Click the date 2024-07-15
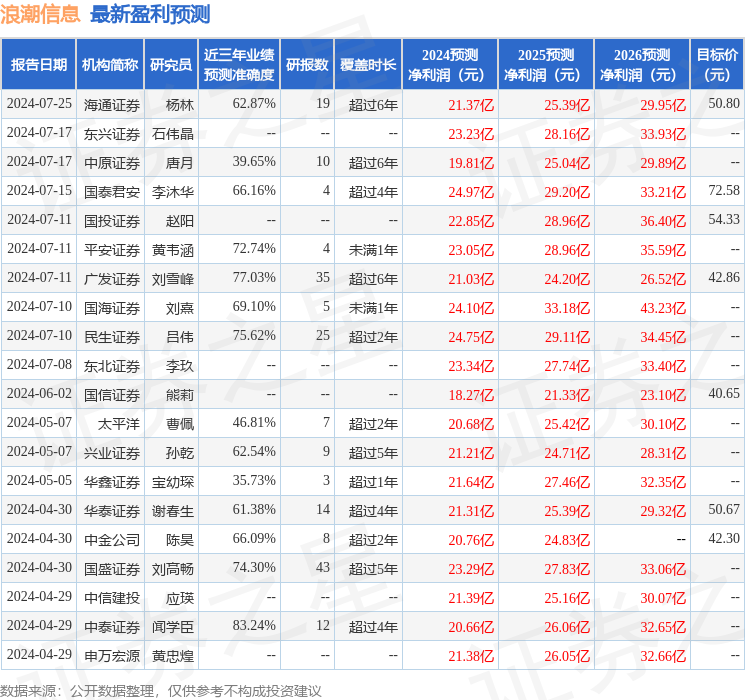The height and width of the screenshot is (700, 745). click(39, 190)
